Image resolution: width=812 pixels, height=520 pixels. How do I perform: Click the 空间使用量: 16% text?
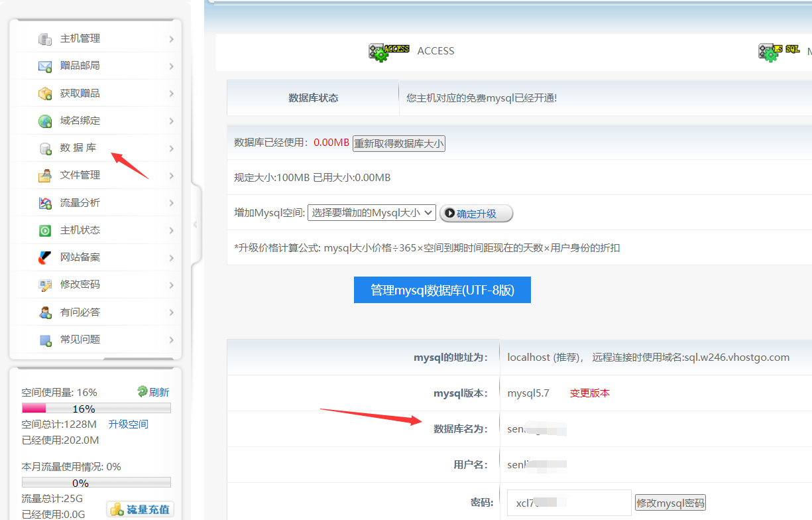pos(59,392)
